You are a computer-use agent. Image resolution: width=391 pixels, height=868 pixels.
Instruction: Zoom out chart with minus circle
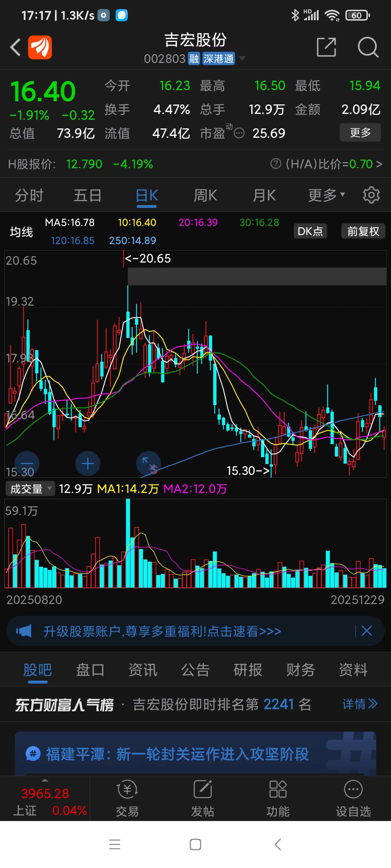pyautogui.click(x=27, y=464)
